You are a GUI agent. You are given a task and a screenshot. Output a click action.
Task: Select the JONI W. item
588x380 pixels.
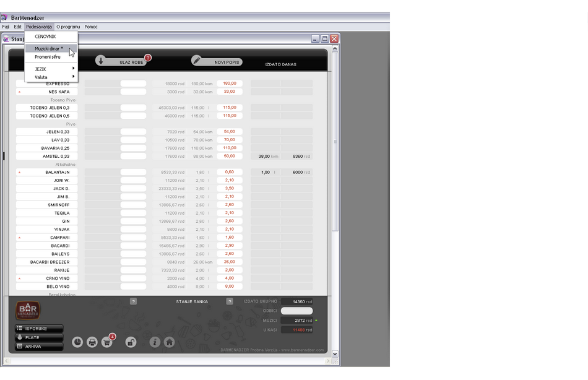click(47, 181)
